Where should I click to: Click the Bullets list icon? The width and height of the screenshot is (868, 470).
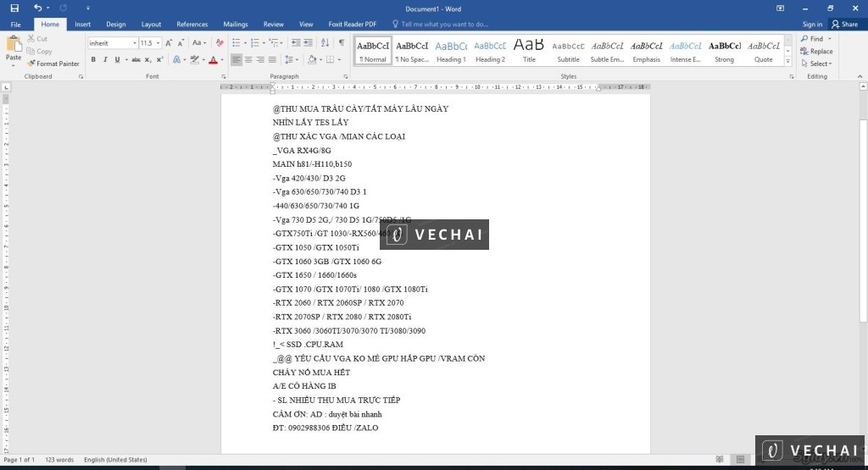[236, 42]
